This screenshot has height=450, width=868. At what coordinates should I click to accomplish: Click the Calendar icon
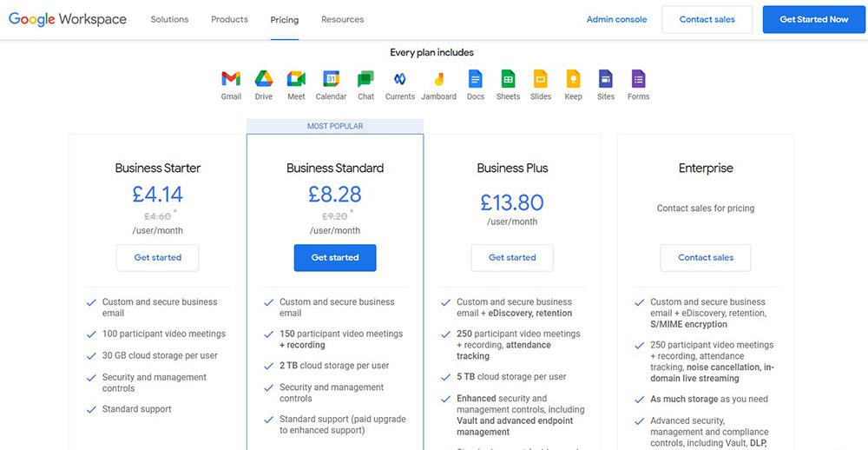click(331, 79)
